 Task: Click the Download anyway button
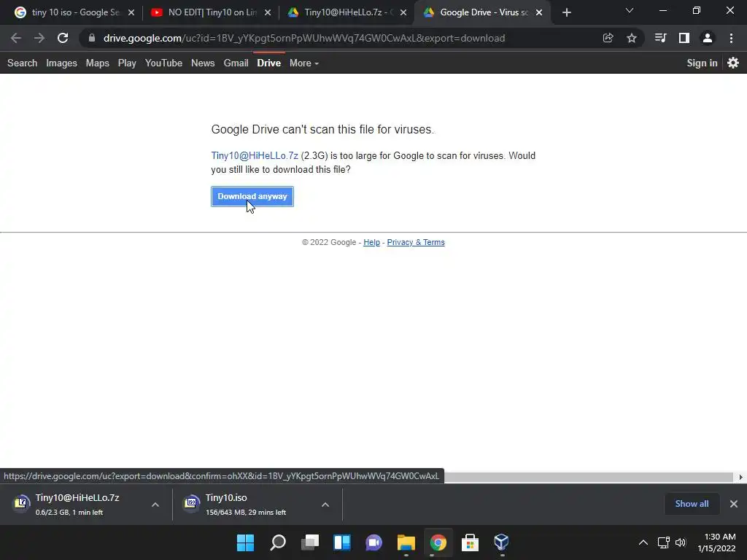[252, 196]
